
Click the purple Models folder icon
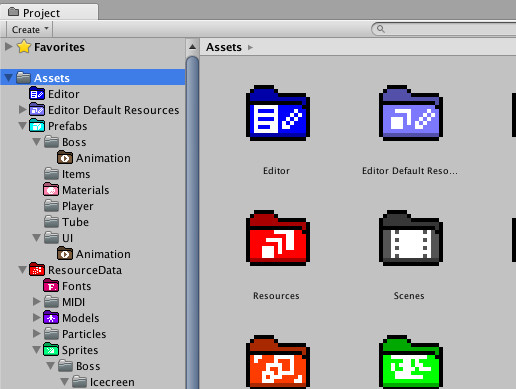tap(51, 318)
